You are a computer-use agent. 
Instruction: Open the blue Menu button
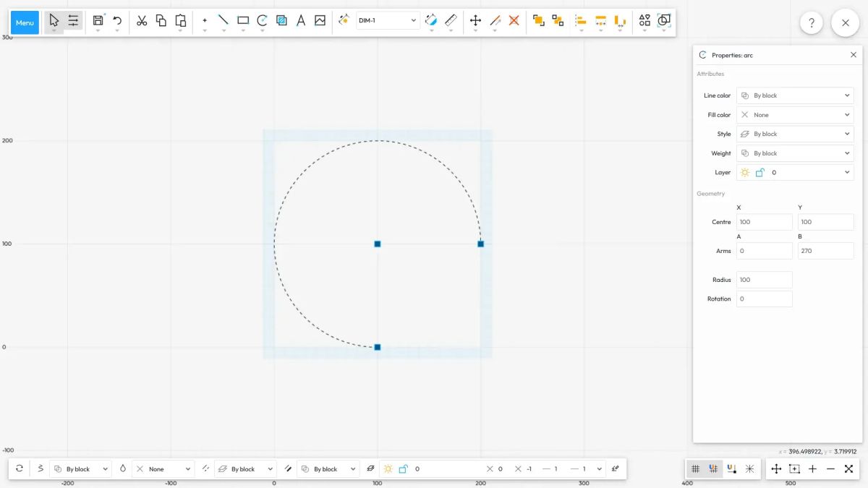[x=25, y=22]
